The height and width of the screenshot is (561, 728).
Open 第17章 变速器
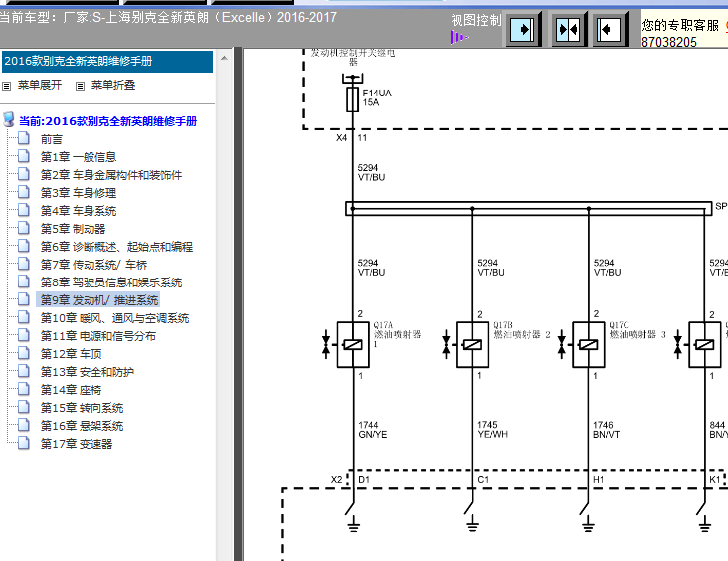click(77, 444)
